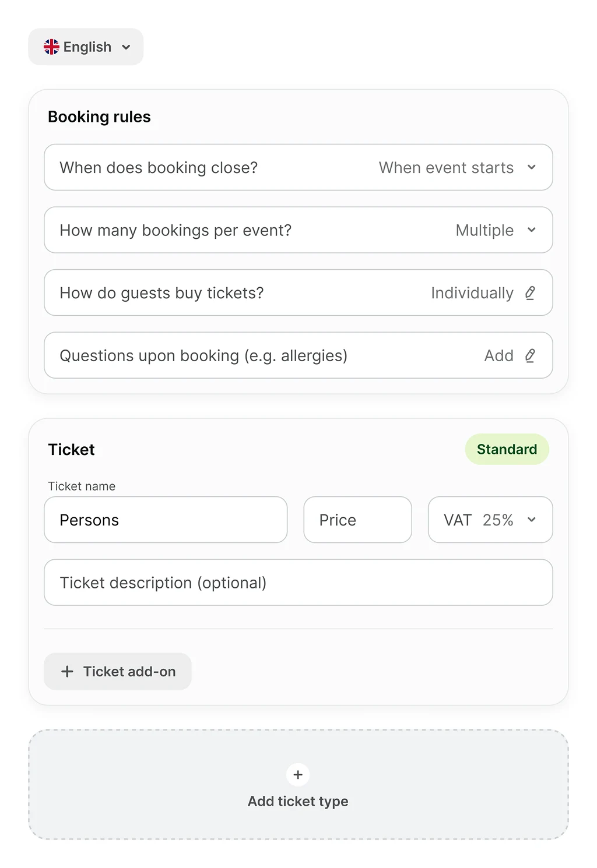
Task: Click the Price input field
Action: (357, 520)
